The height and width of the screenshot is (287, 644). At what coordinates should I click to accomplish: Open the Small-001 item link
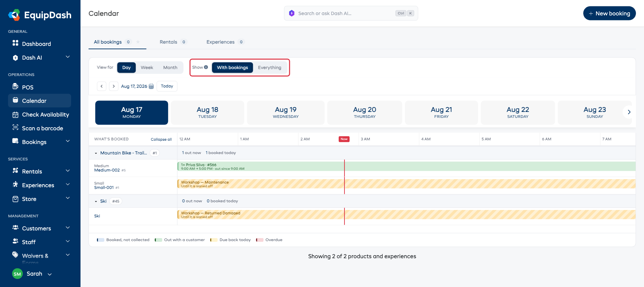point(104,188)
